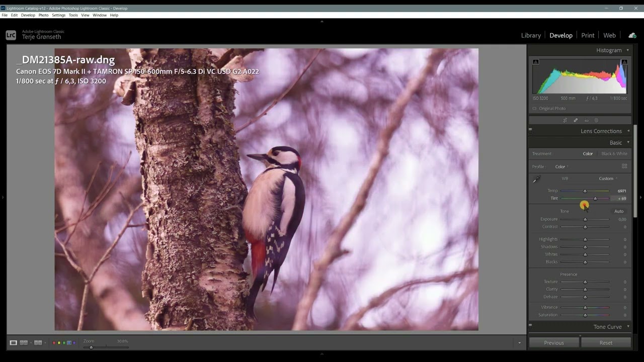
Task: Apply the green color label
Action: click(64, 343)
